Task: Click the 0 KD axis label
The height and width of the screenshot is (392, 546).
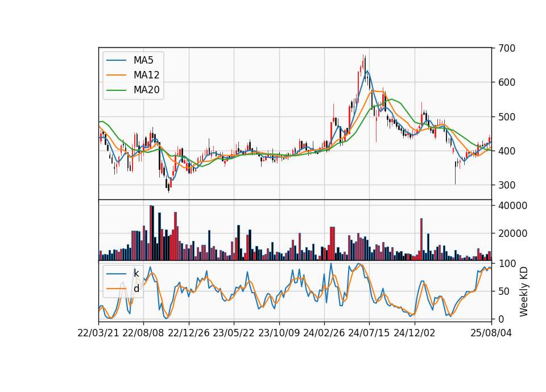Action: (501, 319)
